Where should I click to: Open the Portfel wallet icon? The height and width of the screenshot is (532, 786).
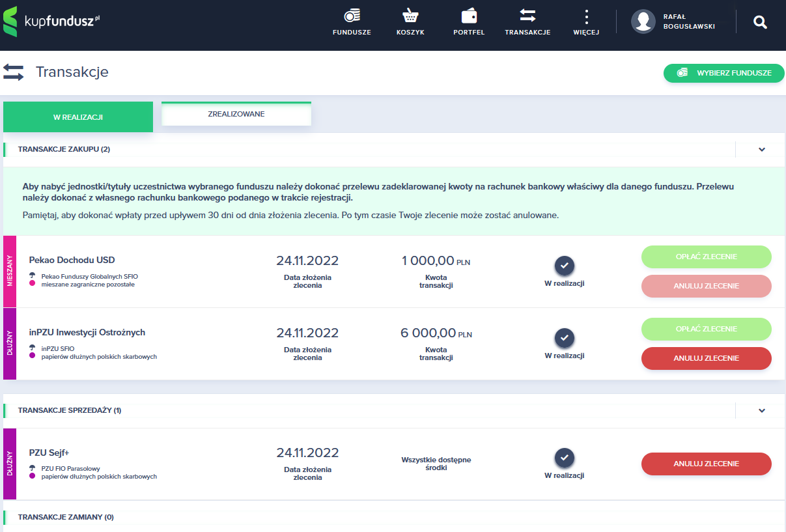(x=469, y=16)
